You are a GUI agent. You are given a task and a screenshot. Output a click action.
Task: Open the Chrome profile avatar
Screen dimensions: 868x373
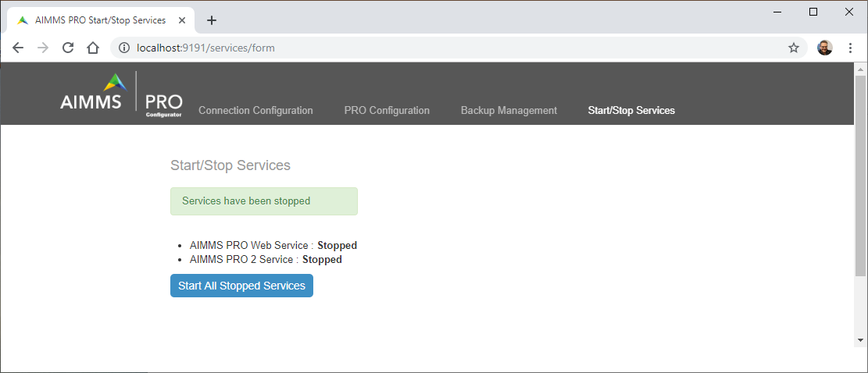tap(825, 48)
